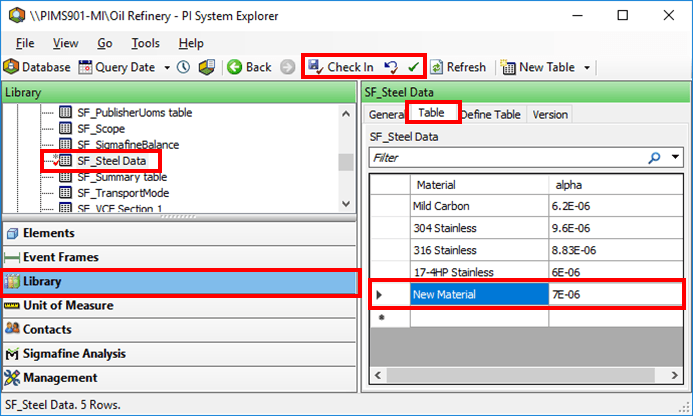The image size is (693, 416).
Task: Switch to the Define Table tab
Action: click(491, 114)
